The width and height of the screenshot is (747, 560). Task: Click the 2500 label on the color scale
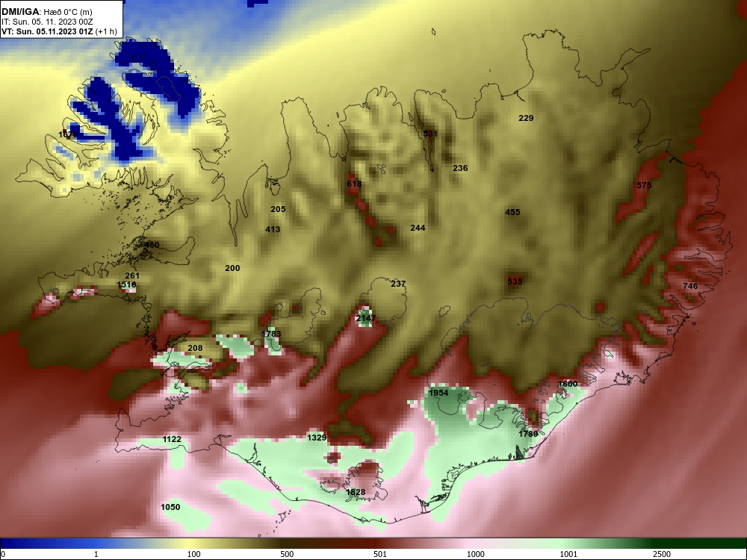coord(662,554)
